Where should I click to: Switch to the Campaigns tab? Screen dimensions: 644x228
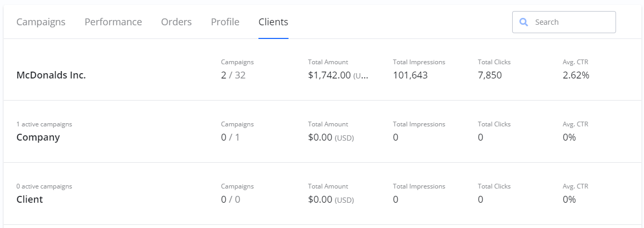pos(41,22)
